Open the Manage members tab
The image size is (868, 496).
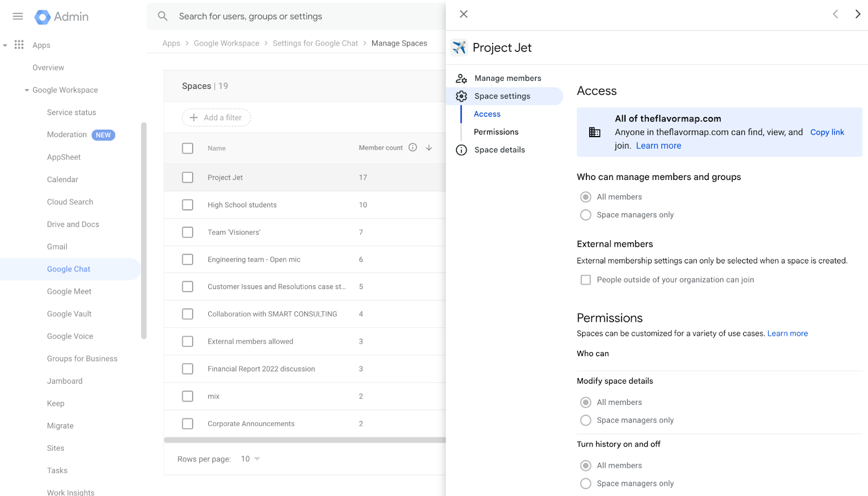click(507, 78)
